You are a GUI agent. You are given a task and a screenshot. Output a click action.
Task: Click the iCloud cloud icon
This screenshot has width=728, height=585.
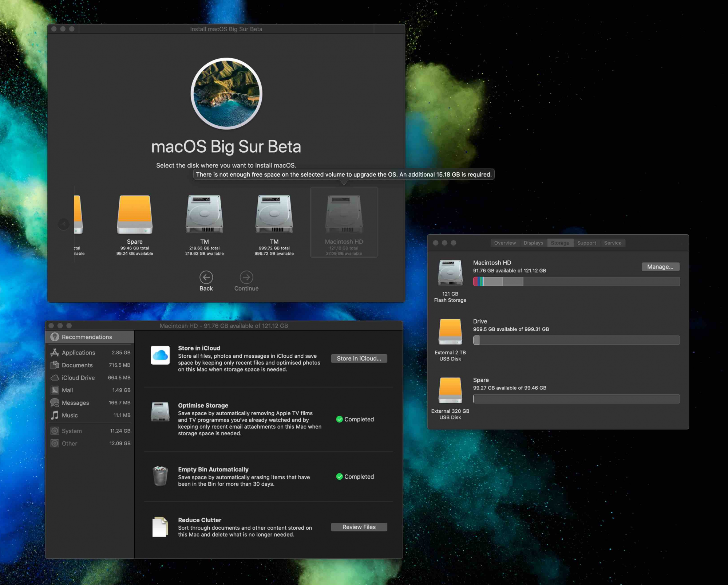point(160,355)
